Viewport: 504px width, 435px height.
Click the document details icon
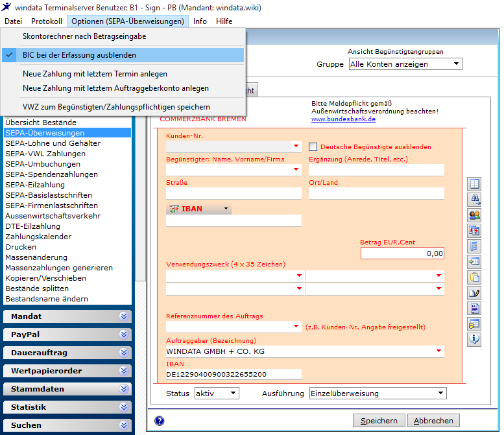[x=474, y=309]
